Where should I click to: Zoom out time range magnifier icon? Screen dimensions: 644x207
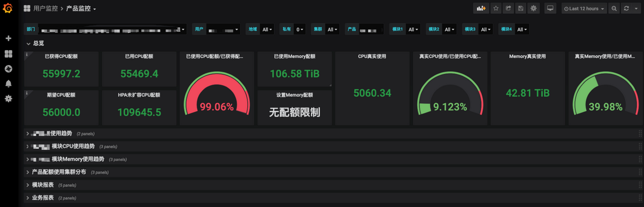[x=614, y=8]
